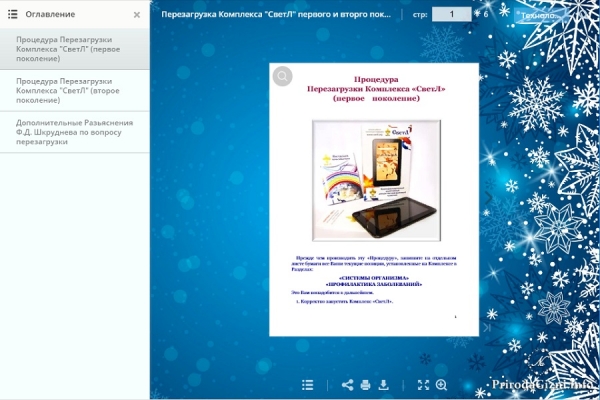Image resolution: width=600 pixels, height=400 pixels.
Task: Toggle table of contents in bottom toolbar
Action: [x=308, y=385]
